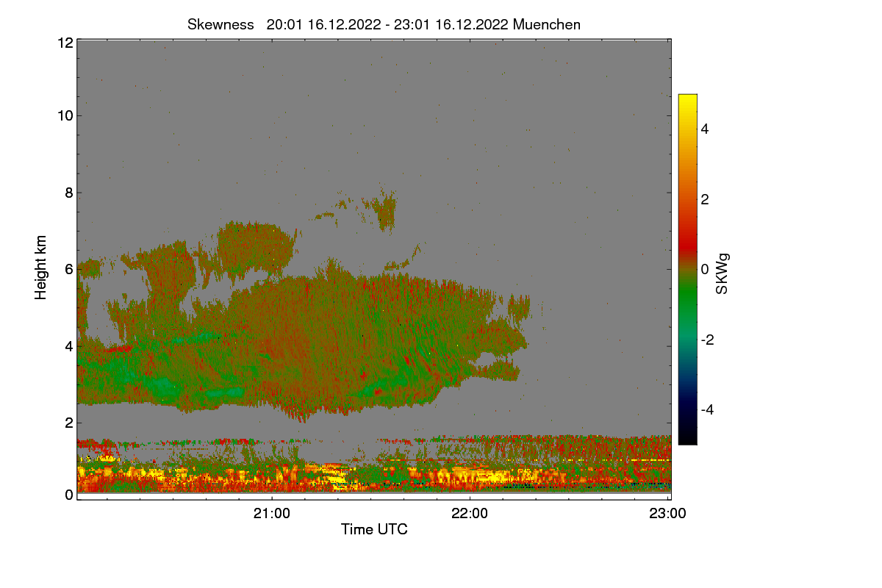Image resolution: width=882 pixels, height=588 pixels.
Task: Click the '23:00' time tick label
Action: tap(667, 514)
